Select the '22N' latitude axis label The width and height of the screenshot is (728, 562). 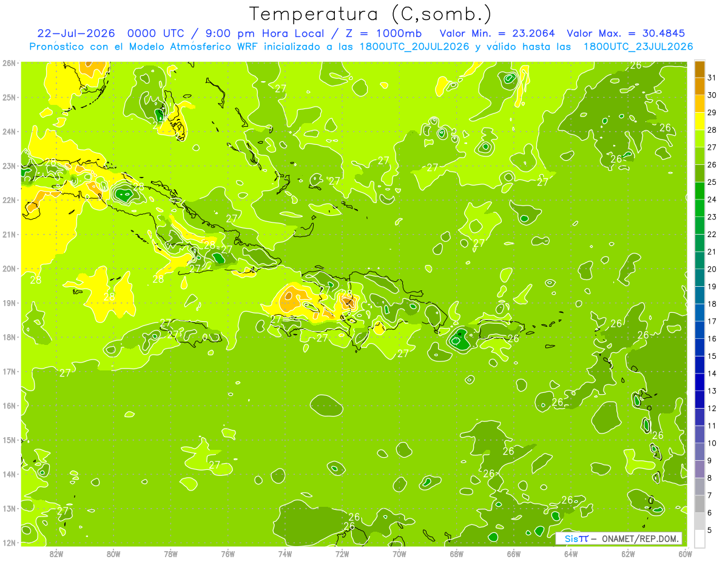pyautogui.click(x=9, y=200)
